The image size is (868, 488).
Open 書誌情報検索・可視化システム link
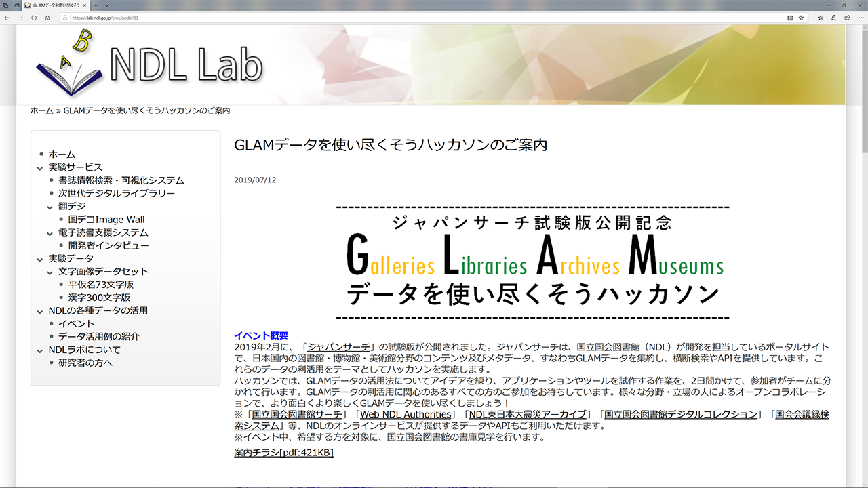pyautogui.click(x=121, y=180)
